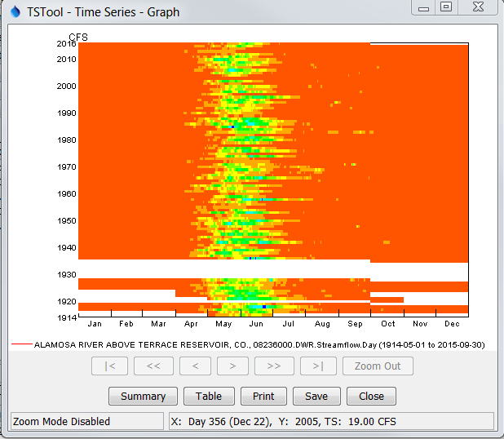This screenshot has width=504, height=439.
Task: Page back with << button
Action: click(153, 366)
